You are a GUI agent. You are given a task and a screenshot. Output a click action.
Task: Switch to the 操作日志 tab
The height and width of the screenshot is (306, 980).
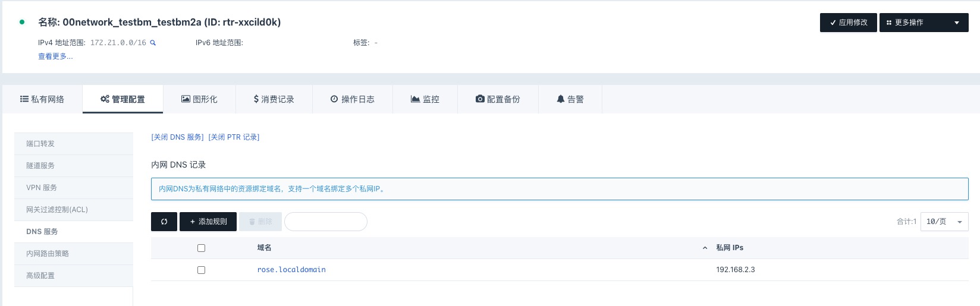[352, 99]
